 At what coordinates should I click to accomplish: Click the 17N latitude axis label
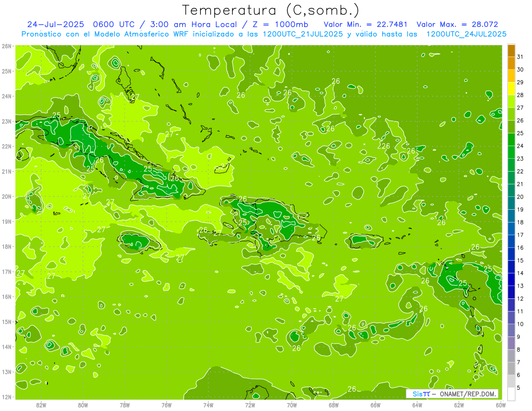6,271
